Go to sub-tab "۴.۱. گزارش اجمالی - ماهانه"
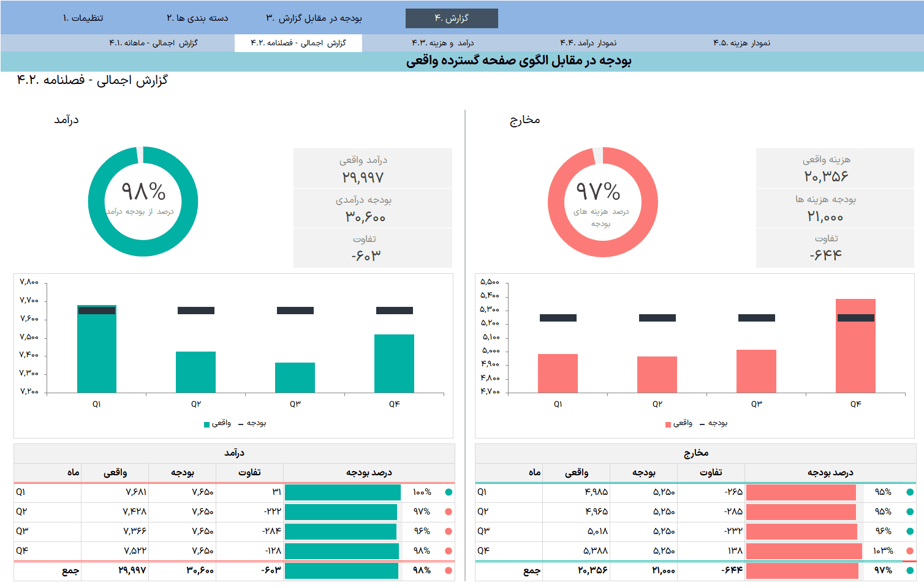The width and height of the screenshot is (924, 588). click(x=153, y=43)
